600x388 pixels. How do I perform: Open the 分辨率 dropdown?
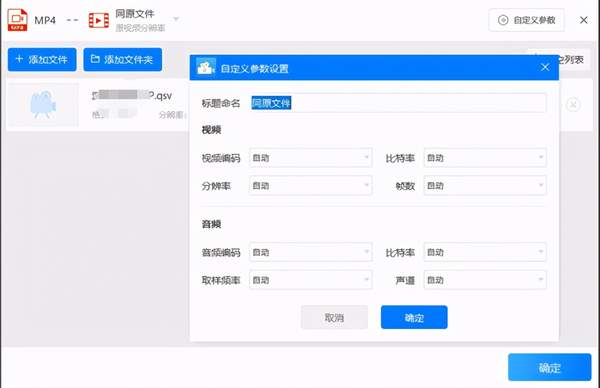click(310, 186)
